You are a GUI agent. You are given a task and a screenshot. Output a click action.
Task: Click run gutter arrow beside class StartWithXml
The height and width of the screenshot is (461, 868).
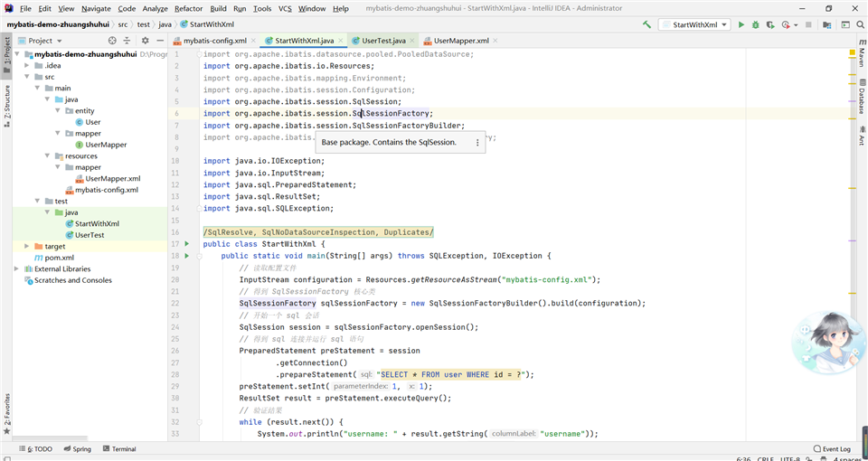(187, 243)
